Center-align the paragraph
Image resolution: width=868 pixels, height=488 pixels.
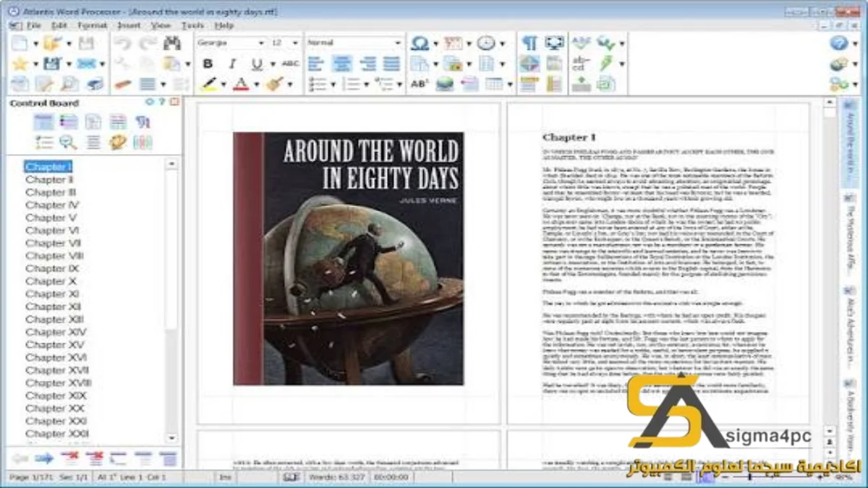(x=341, y=64)
